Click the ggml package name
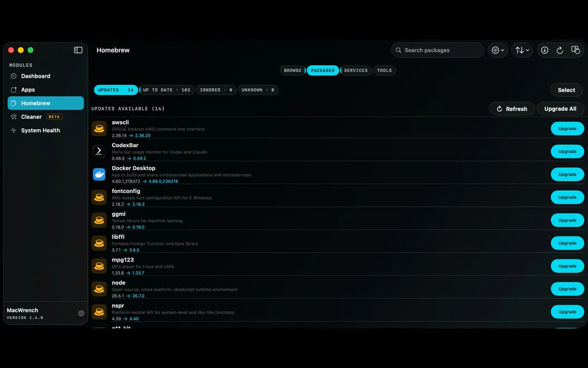 pyautogui.click(x=119, y=214)
